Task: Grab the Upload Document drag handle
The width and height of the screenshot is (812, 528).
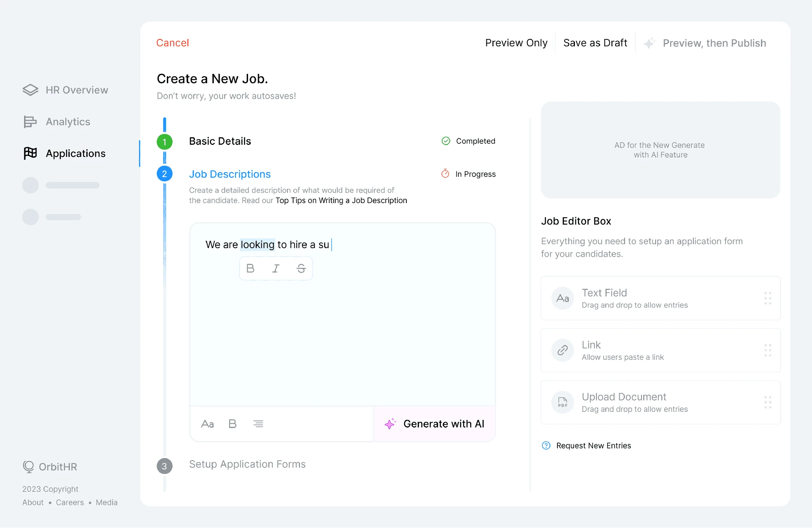Action: click(x=768, y=402)
